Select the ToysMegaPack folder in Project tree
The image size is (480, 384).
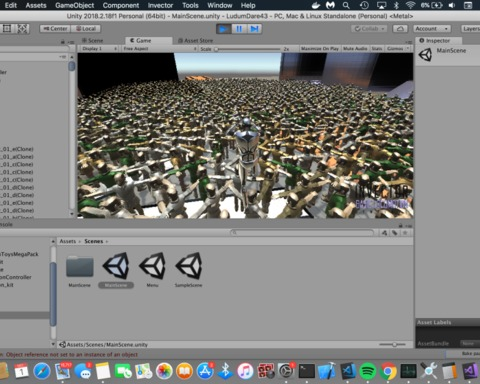click(x=19, y=254)
